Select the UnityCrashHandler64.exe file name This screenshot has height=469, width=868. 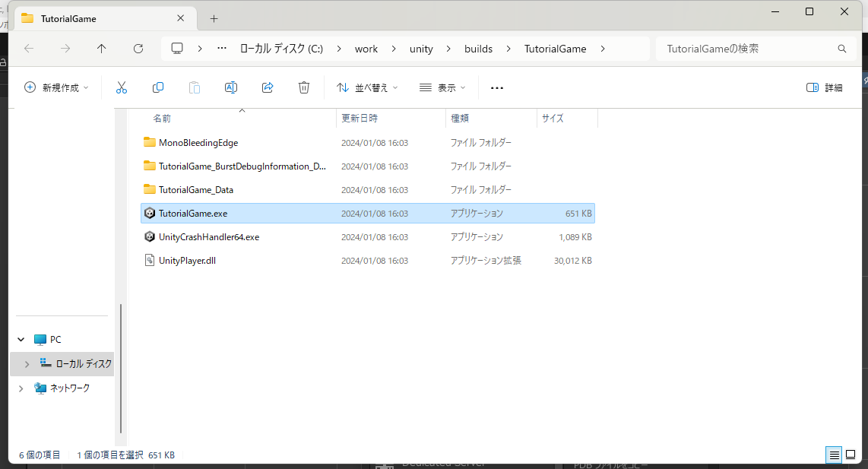(209, 237)
